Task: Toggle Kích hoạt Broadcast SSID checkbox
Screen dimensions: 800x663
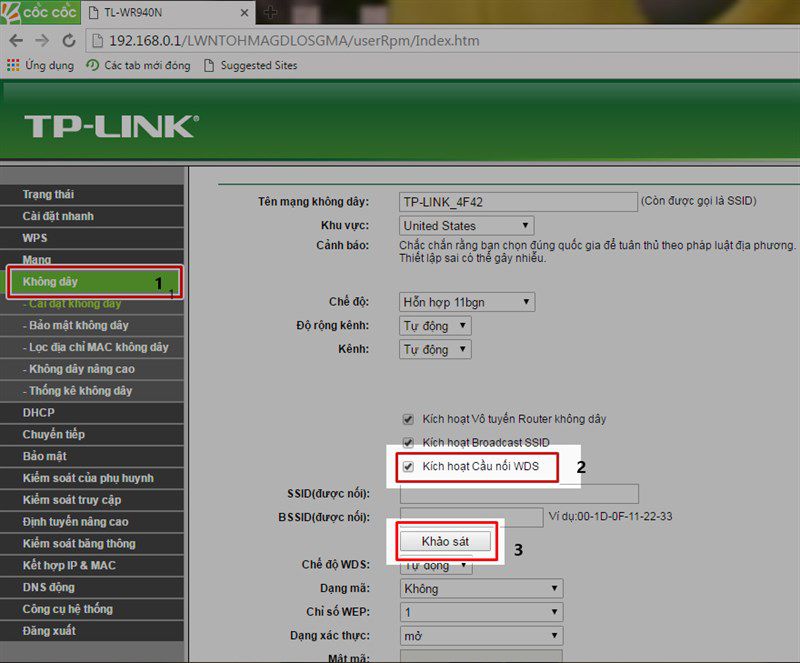Action: (x=408, y=443)
